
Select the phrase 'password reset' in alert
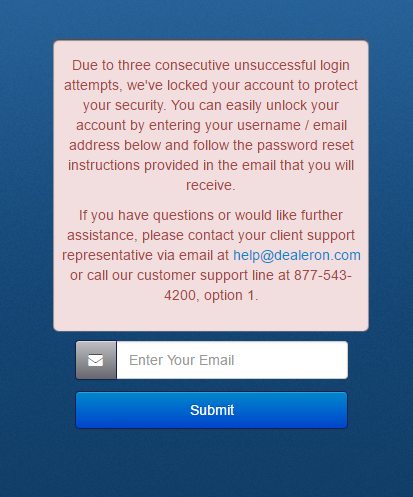coord(305,145)
